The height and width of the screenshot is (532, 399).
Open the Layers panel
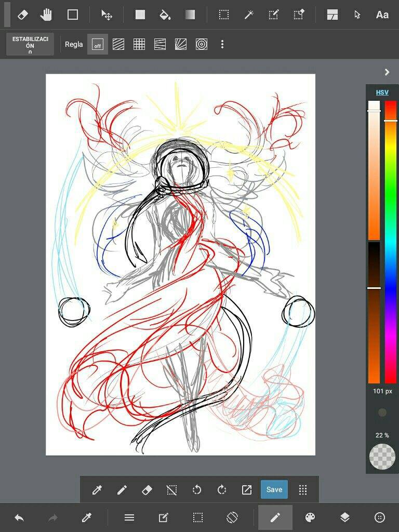(345, 517)
